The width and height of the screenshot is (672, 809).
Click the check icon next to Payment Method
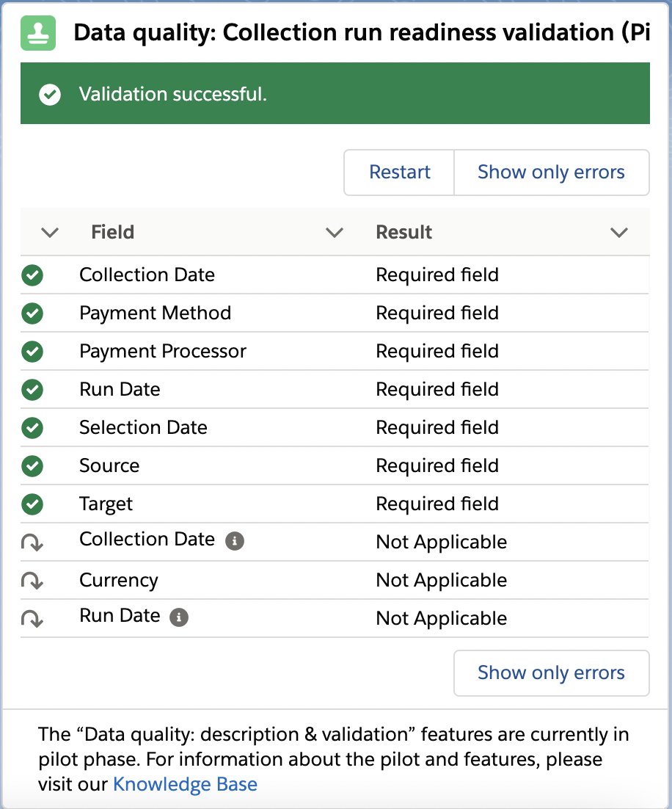pyautogui.click(x=32, y=313)
